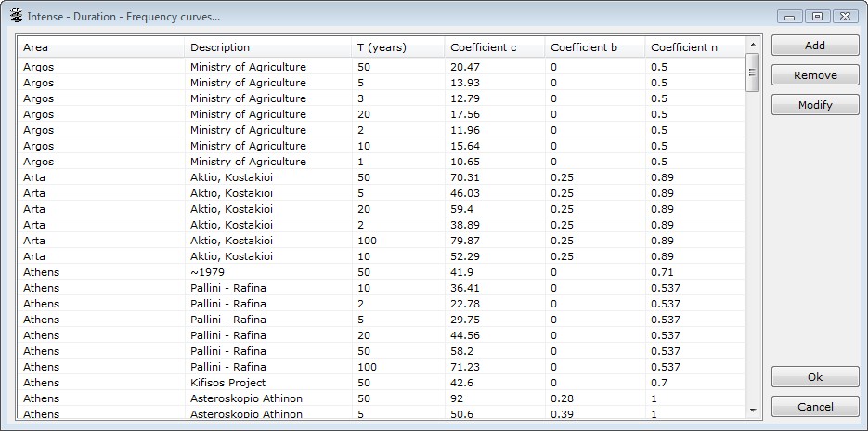The image size is (868, 431).
Task: Select the Athens ~1979 row
Action: tap(279, 272)
